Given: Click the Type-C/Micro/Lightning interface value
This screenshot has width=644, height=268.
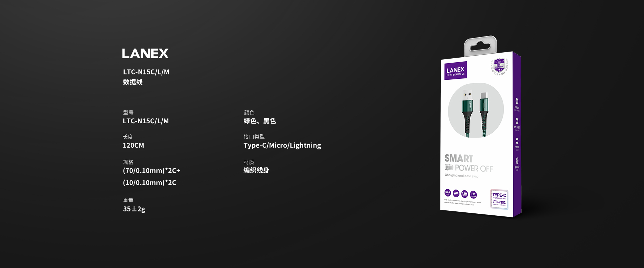Looking at the screenshot, I should [282, 145].
